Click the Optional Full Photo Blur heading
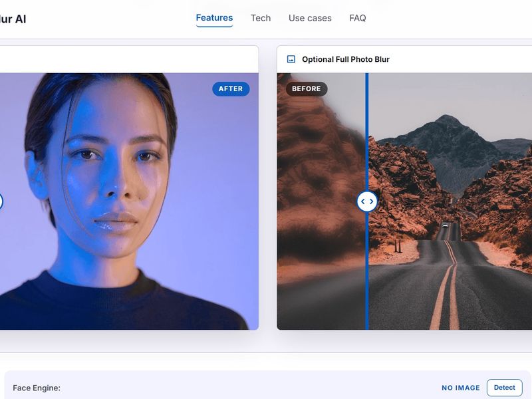The height and width of the screenshot is (399, 532). (345, 59)
